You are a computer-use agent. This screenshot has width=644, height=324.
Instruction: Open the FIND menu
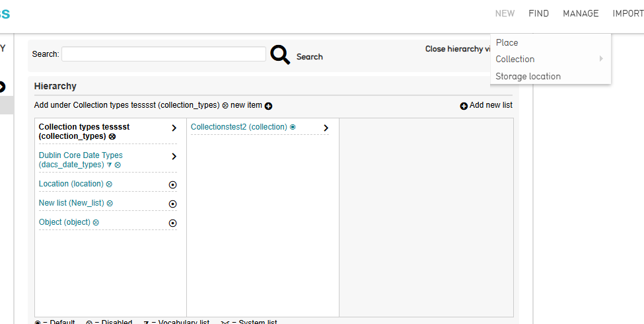click(538, 14)
